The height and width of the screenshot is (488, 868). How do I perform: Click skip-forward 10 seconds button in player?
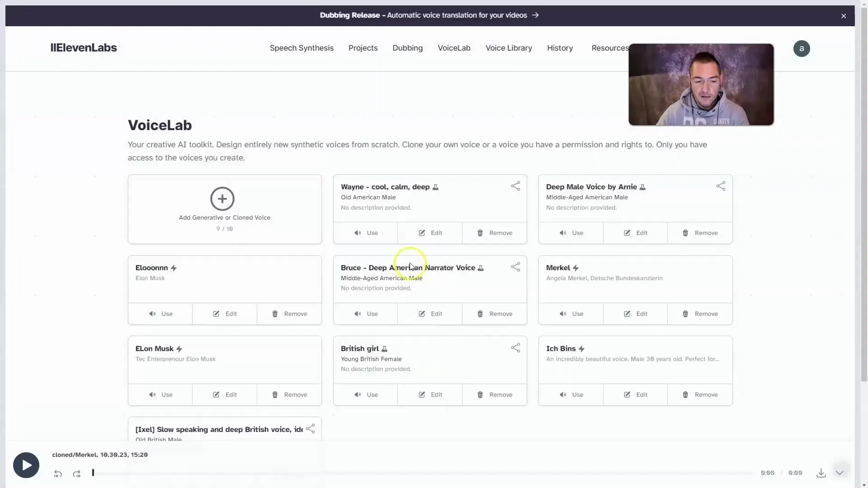pos(76,473)
